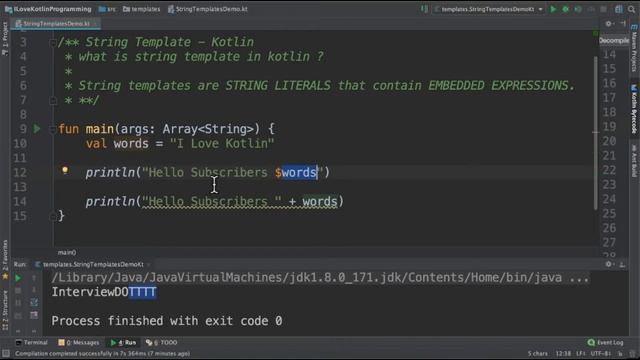Open the Event Log
The image size is (640, 360).
[605, 342]
